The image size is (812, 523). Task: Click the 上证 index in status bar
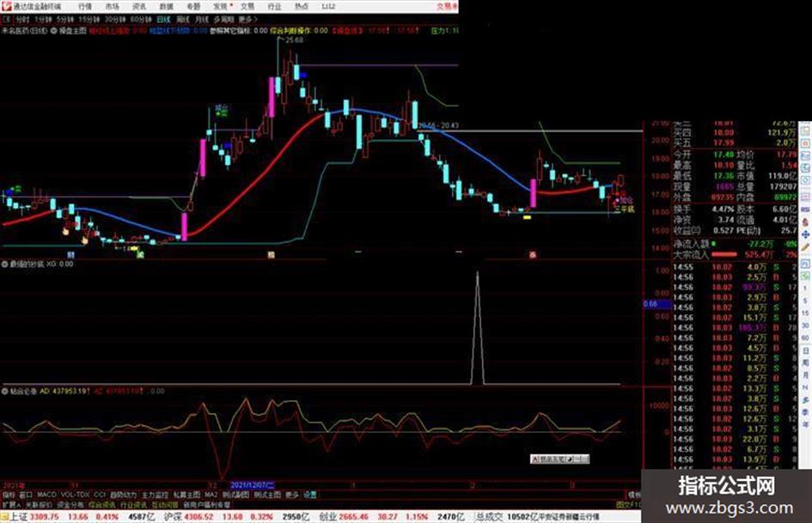pos(19,517)
